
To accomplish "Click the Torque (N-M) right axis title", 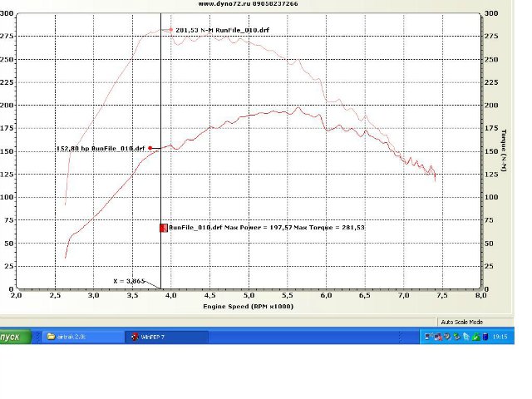I will coord(505,151).
